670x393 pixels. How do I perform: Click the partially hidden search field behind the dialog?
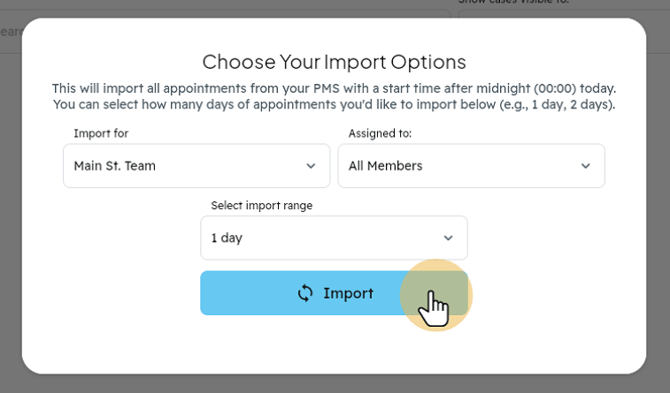(11, 31)
